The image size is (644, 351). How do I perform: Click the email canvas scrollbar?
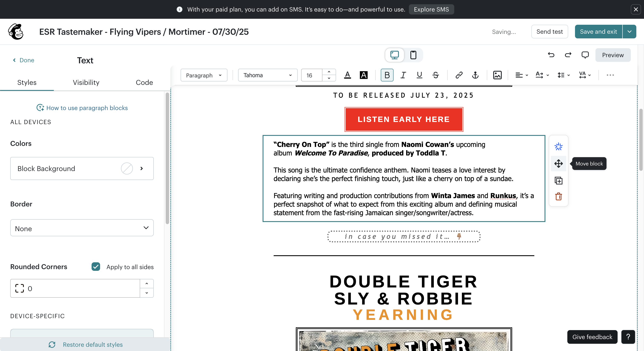point(641,140)
